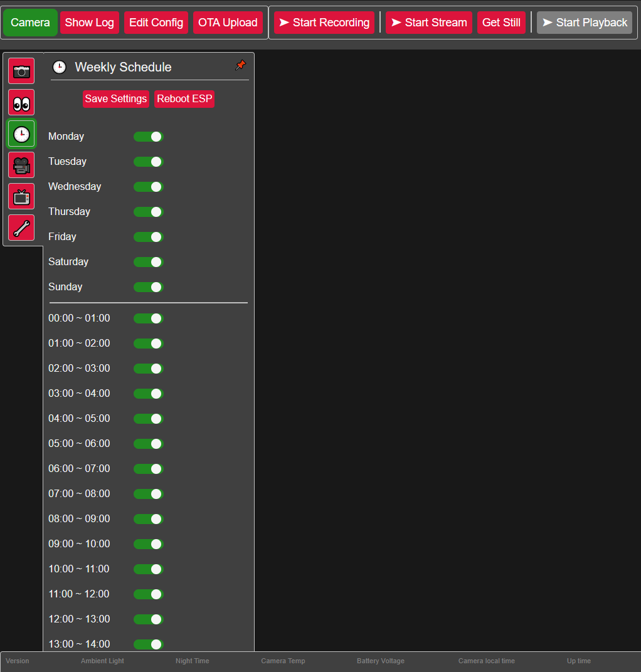
Task: Turn off the Friday schedule switch
Action: pos(149,237)
